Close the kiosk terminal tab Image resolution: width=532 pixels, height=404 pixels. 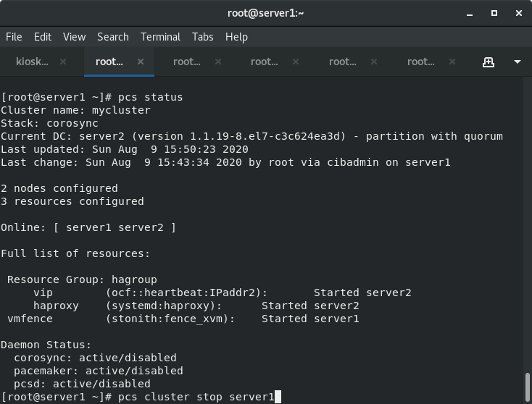point(63,62)
